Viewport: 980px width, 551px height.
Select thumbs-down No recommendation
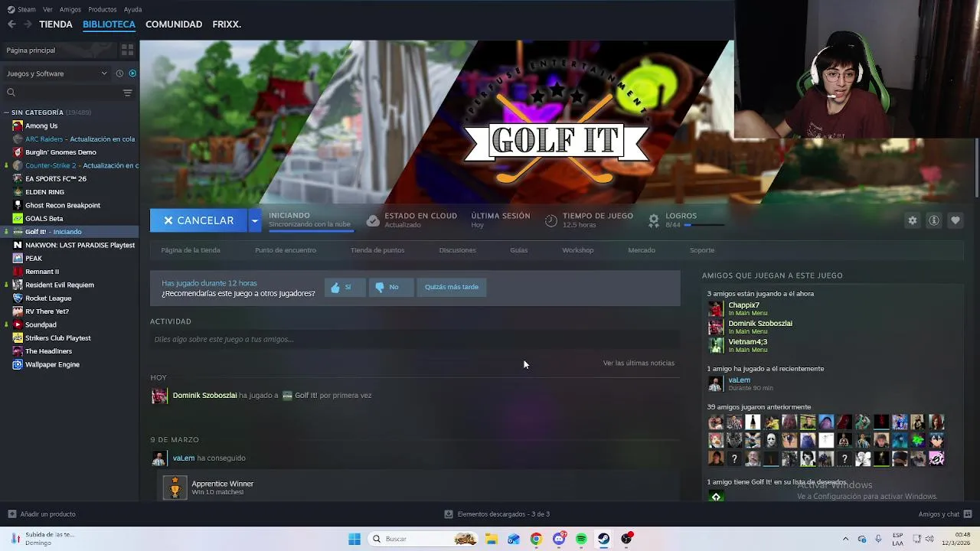(x=390, y=287)
